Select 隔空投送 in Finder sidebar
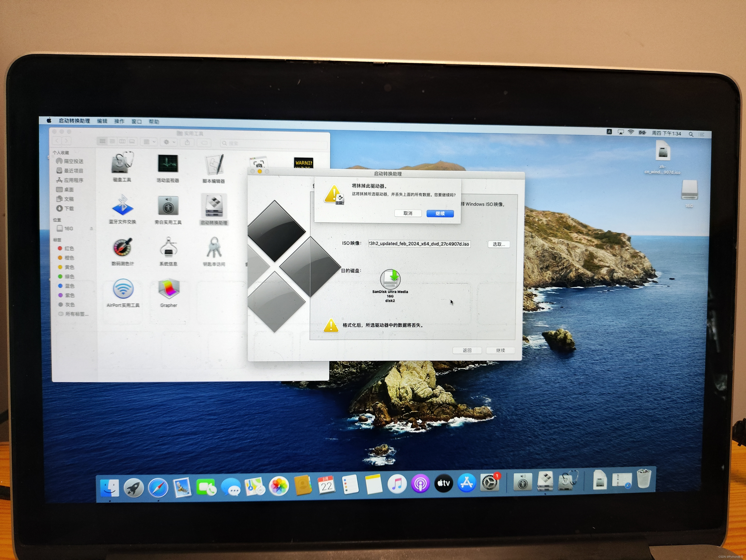 tap(70, 161)
